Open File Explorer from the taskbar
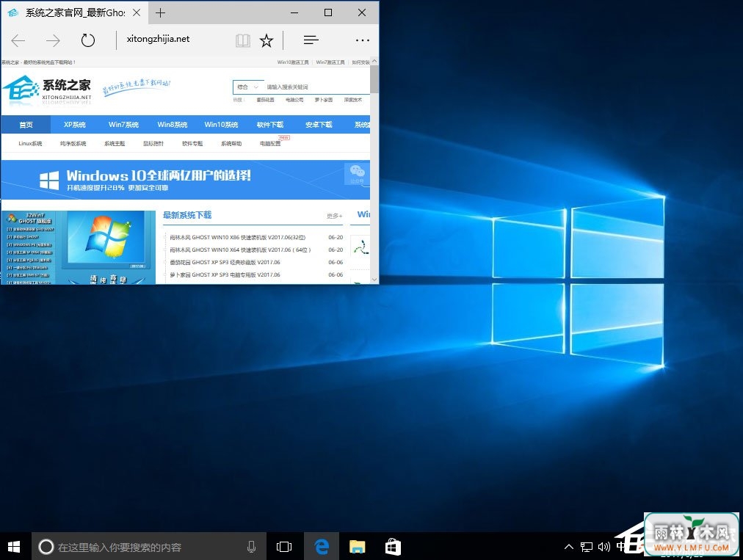 357,547
